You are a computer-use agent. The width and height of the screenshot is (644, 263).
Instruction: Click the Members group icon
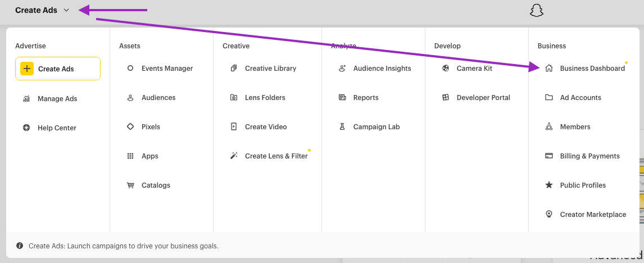click(548, 126)
